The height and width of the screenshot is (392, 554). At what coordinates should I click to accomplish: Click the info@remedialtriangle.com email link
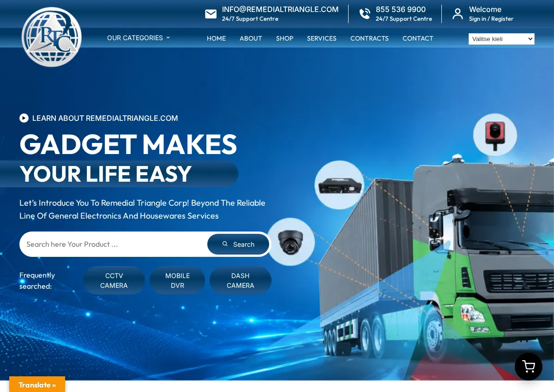[x=280, y=9]
